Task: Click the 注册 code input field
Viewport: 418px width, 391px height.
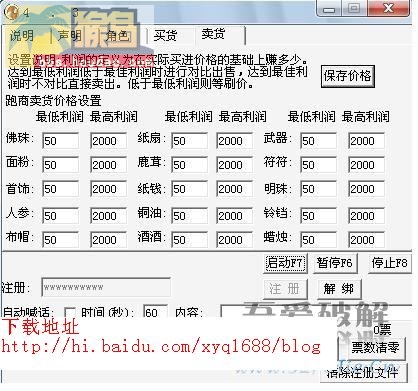Action: point(106,287)
